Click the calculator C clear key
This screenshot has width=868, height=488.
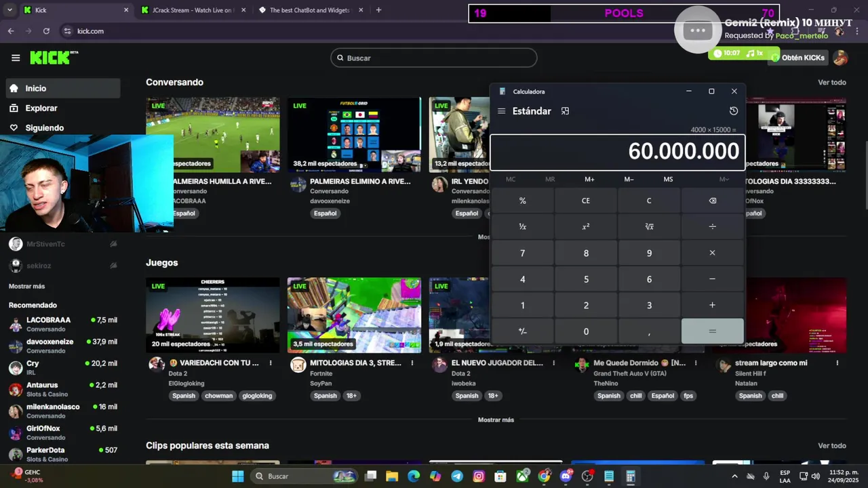pyautogui.click(x=649, y=201)
